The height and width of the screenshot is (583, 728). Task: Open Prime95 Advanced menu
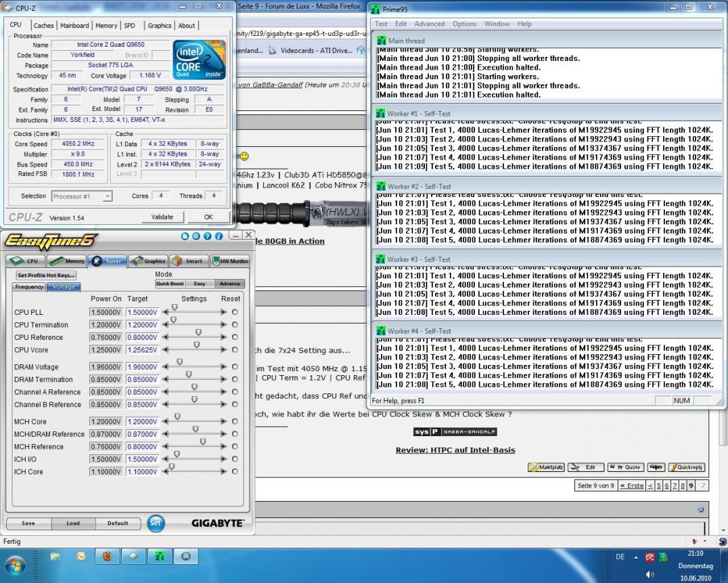pos(430,24)
